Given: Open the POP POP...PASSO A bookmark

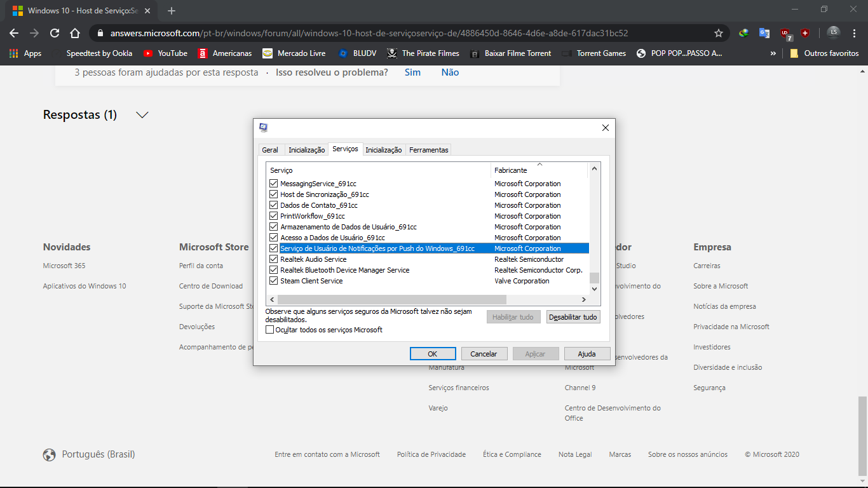Looking at the screenshot, I should pos(679,53).
